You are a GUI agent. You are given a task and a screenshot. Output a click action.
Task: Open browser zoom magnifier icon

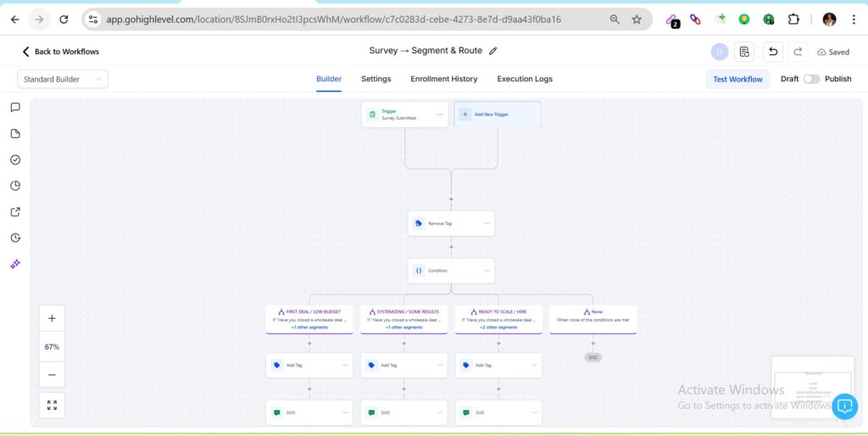point(615,20)
